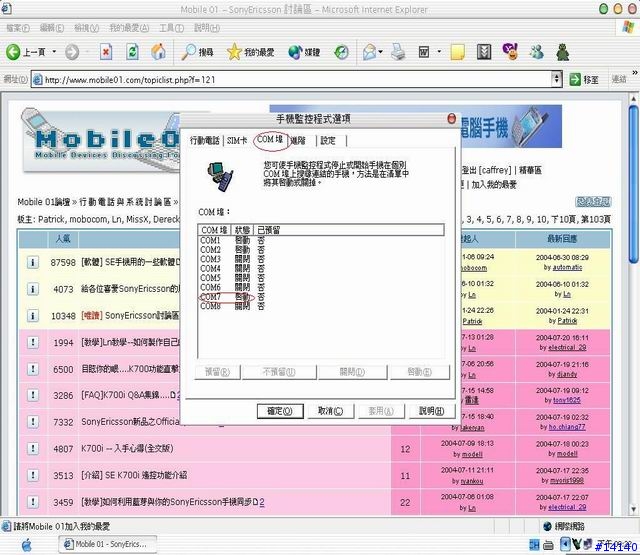Click the Print printer icon
Viewport: 640px width, 555px height.
click(398, 52)
